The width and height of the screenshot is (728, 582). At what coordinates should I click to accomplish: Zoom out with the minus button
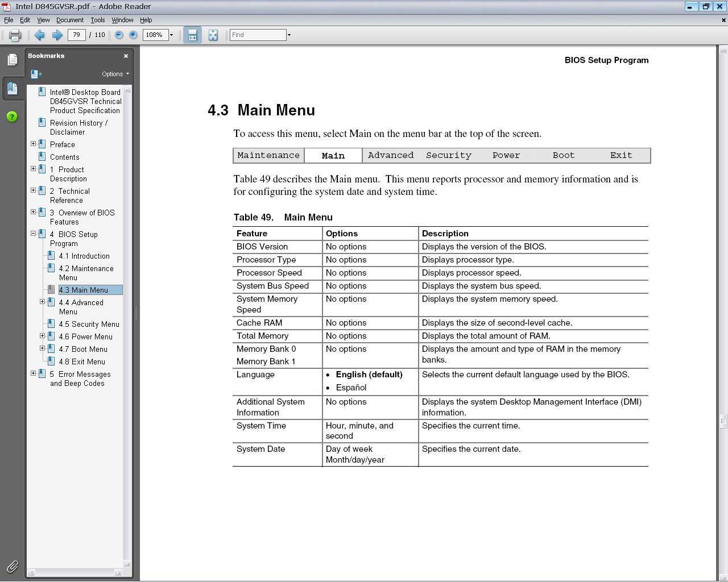pyautogui.click(x=119, y=35)
